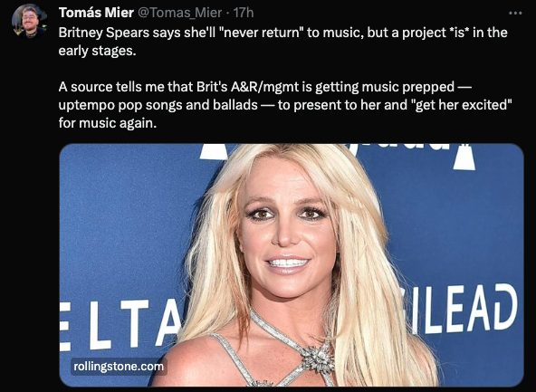Click the white logo shape at photo's upper right

(x=464, y=157)
